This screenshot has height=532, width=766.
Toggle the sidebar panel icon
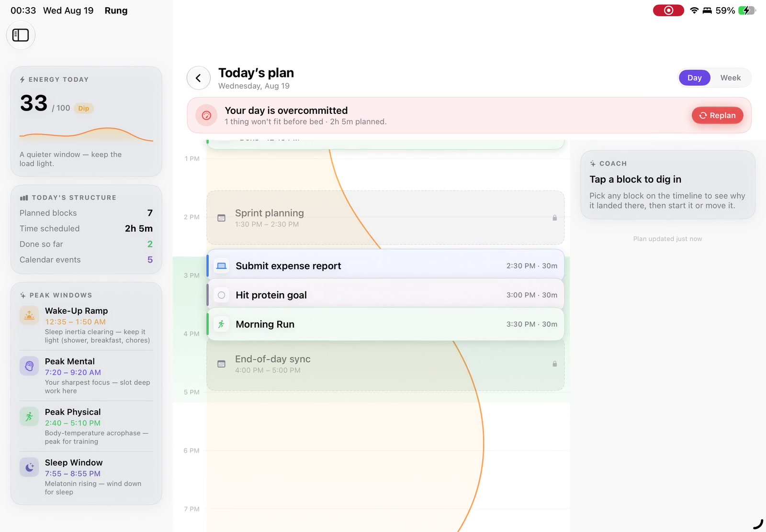(21, 35)
